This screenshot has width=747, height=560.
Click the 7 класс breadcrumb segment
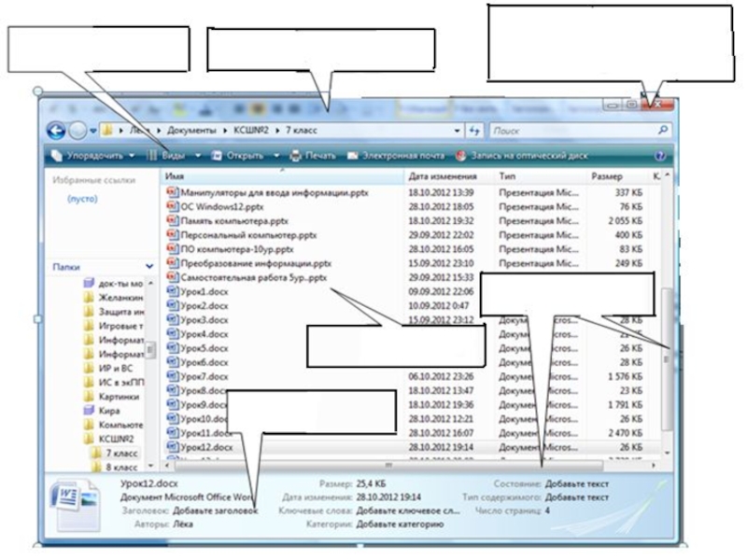[301, 131]
